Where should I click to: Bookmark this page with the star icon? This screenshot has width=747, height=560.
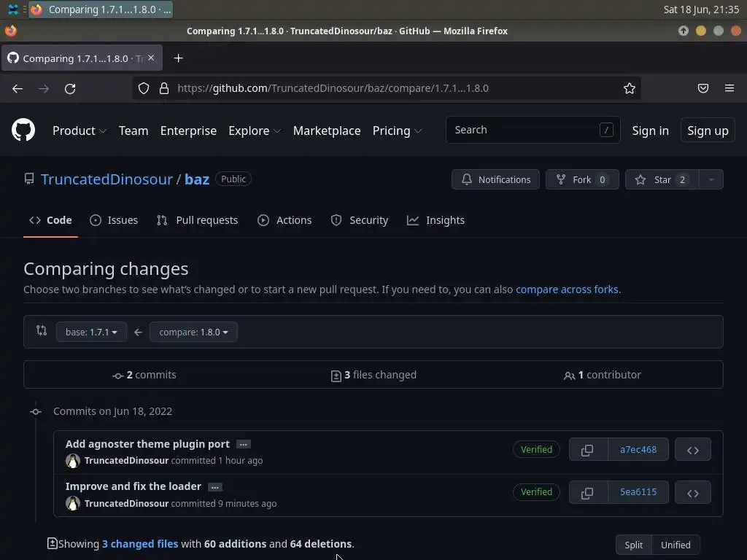point(630,88)
